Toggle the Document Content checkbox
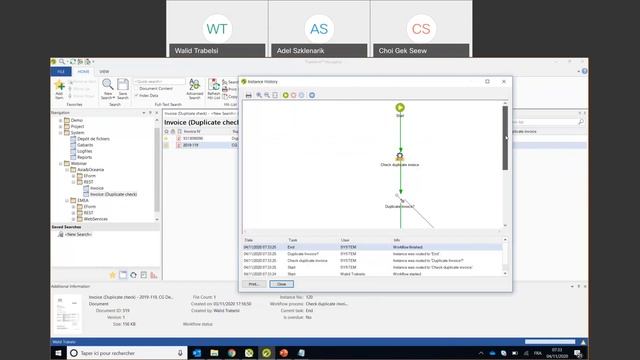Image resolution: width=640 pixels, height=360 pixels. 136,89
